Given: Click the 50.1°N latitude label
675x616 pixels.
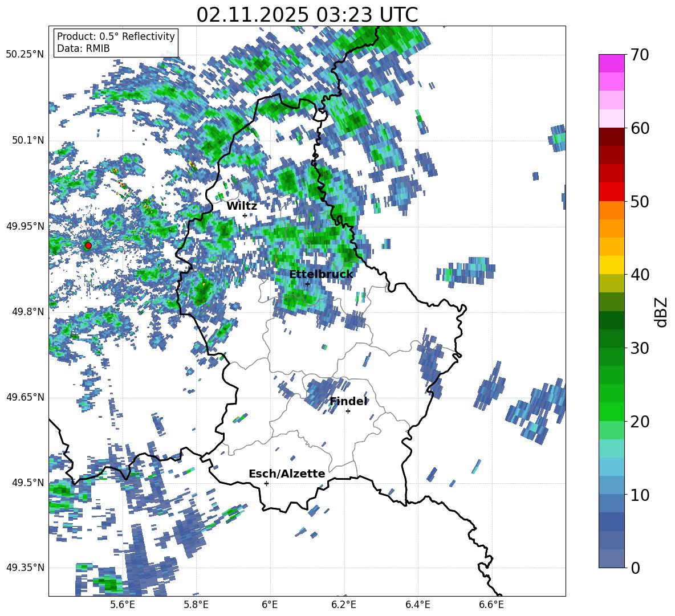Looking at the screenshot, I should coord(27,140).
